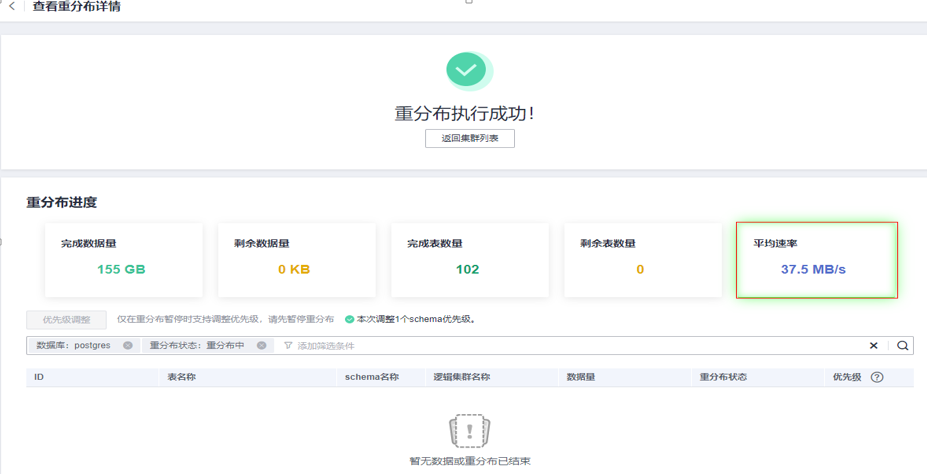Click the empty-data placeholder icon
Screen dimensions: 927x474
coord(469,431)
